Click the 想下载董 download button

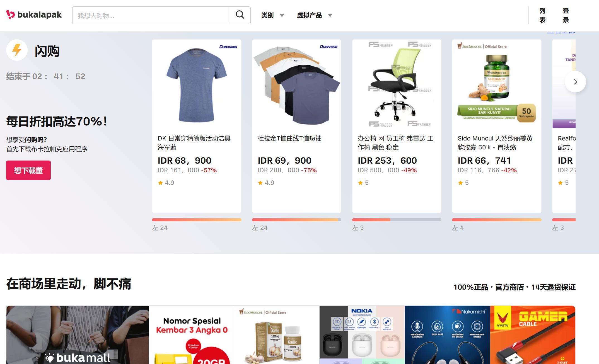(28, 170)
